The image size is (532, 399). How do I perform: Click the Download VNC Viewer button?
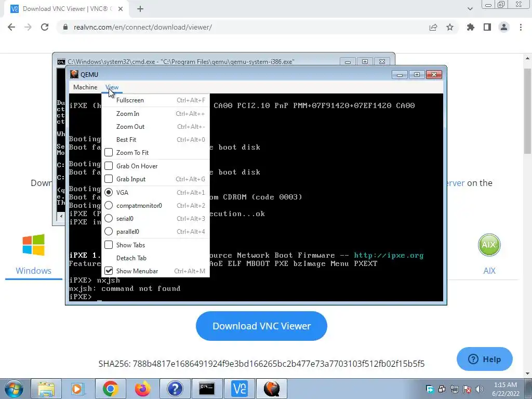coord(261,326)
